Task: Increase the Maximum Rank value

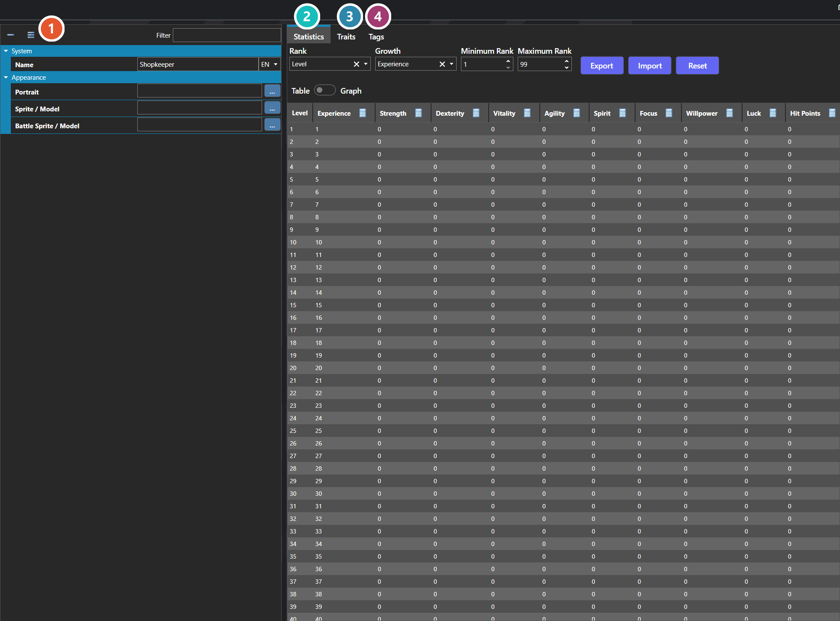Action: point(567,61)
